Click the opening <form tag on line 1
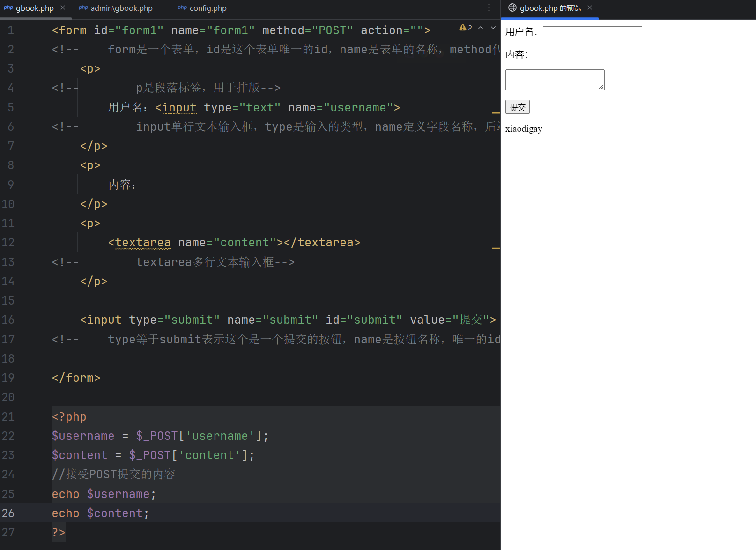This screenshot has height=550, width=756. pyautogui.click(x=69, y=30)
